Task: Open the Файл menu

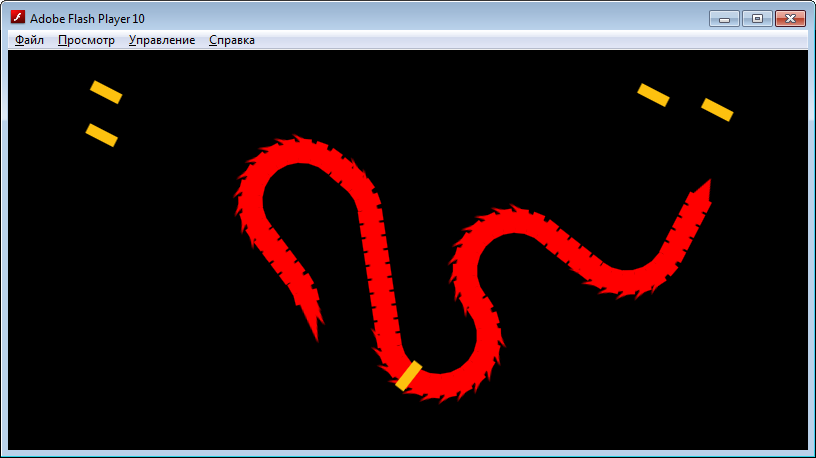Action: point(29,40)
